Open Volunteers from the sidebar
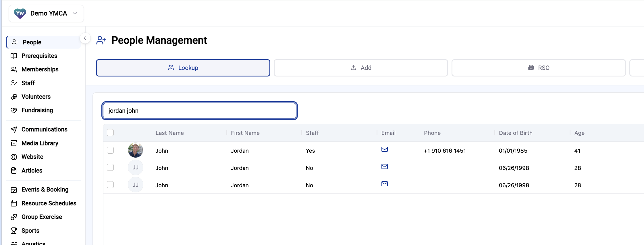This screenshot has width=644, height=245. click(x=36, y=97)
